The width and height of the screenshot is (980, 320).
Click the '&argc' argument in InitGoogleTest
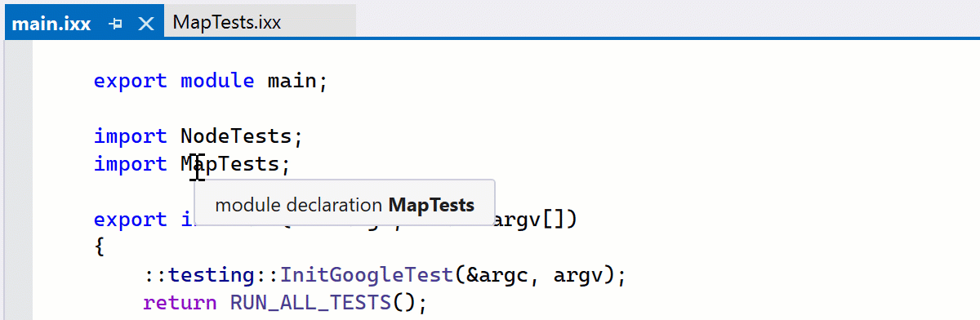498,275
